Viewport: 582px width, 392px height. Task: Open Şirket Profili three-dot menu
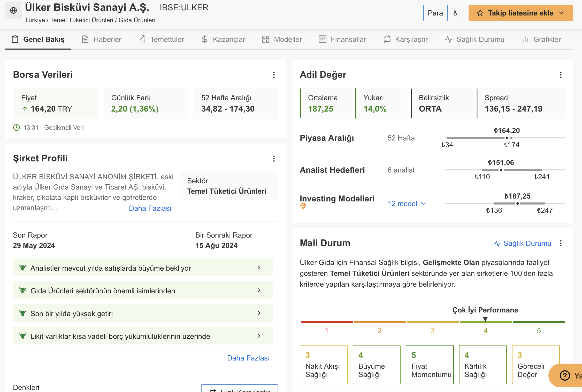274,159
